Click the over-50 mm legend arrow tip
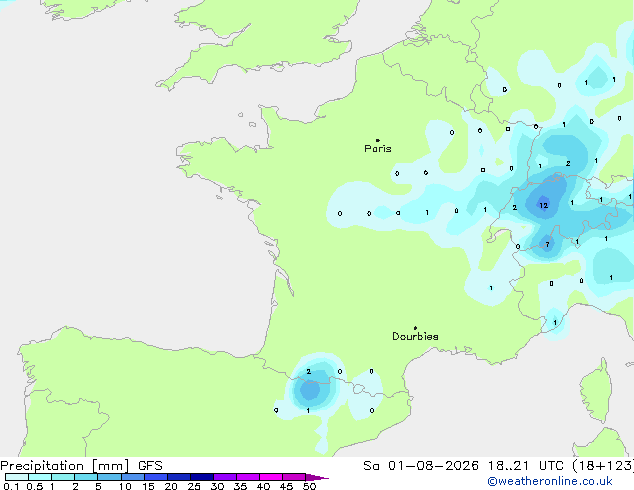 coord(317,477)
